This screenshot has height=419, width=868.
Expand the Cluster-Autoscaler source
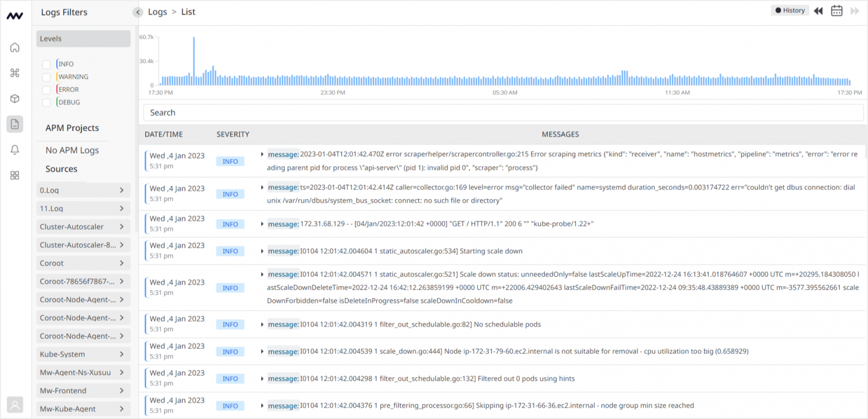(x=83, y=226)
